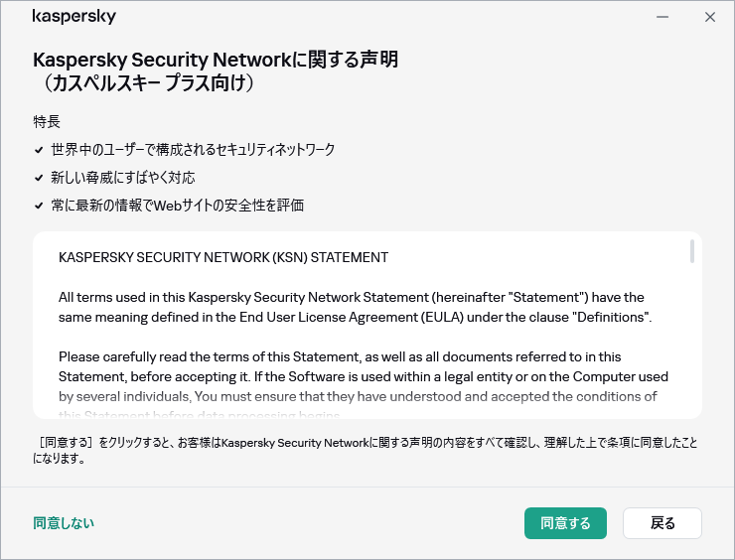Click the KASPERSKY SECURITY NETWORK (KSN) STATEMENT heading
735x560 pixels.
point(223,257)
